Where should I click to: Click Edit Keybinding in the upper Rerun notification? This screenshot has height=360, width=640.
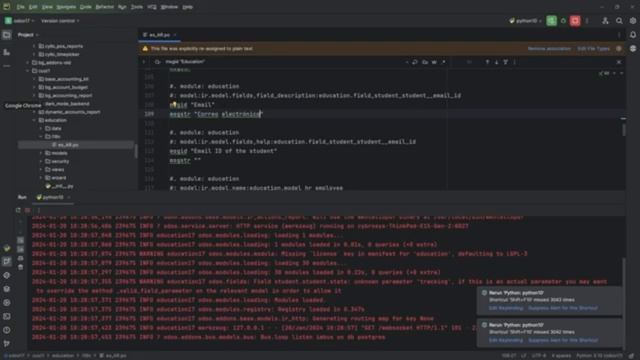(506, 308)
